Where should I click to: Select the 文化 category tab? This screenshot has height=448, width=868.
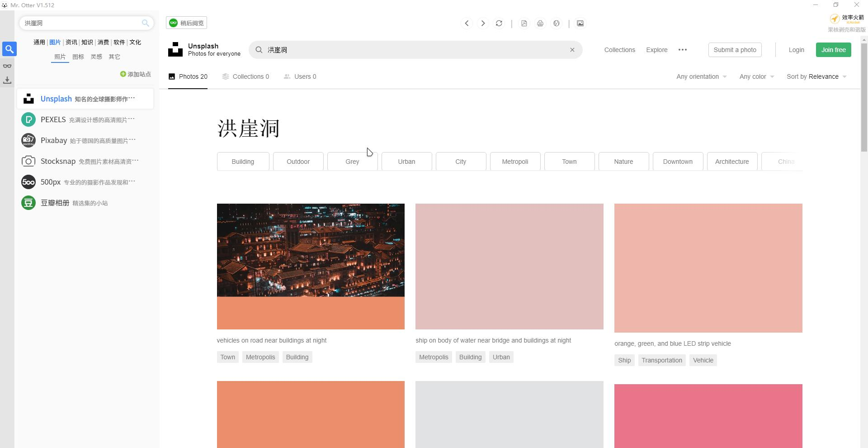click(135, 42)
